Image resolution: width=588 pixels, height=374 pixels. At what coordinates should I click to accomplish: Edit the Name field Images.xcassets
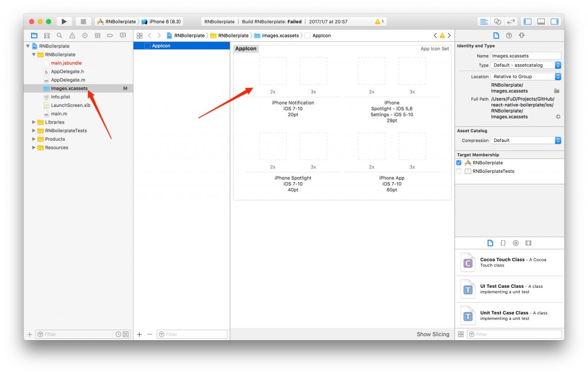coord(526,56)
